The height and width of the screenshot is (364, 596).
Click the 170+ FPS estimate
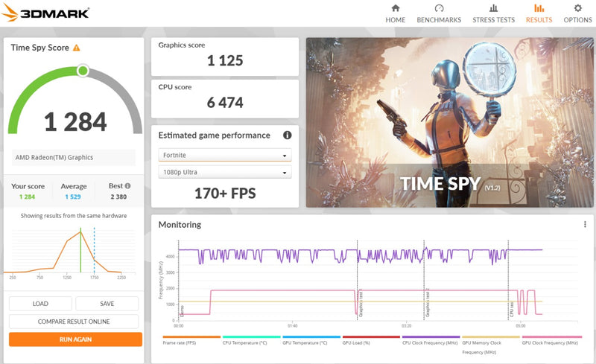[225, 194]
